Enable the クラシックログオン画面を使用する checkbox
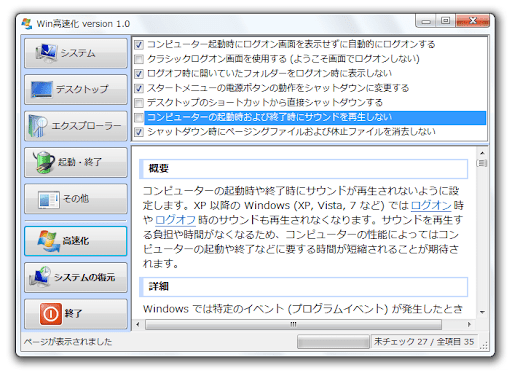 point(139,59)
